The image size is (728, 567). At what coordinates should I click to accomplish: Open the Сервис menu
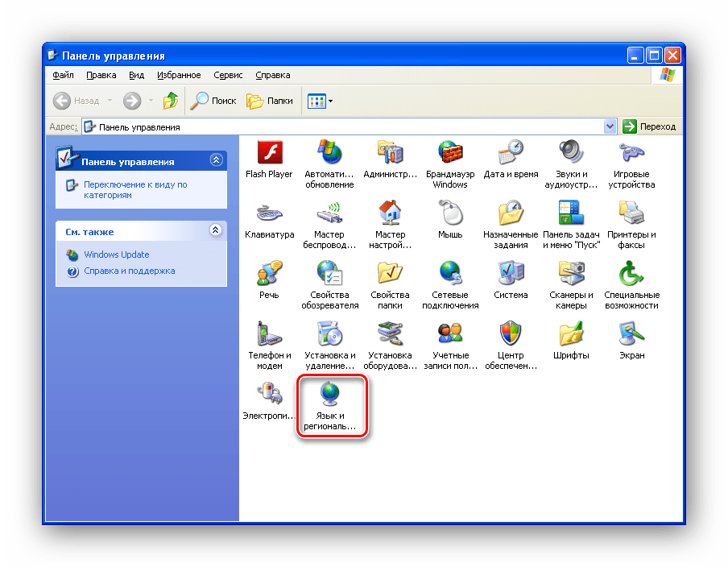(x=228, y=75)
